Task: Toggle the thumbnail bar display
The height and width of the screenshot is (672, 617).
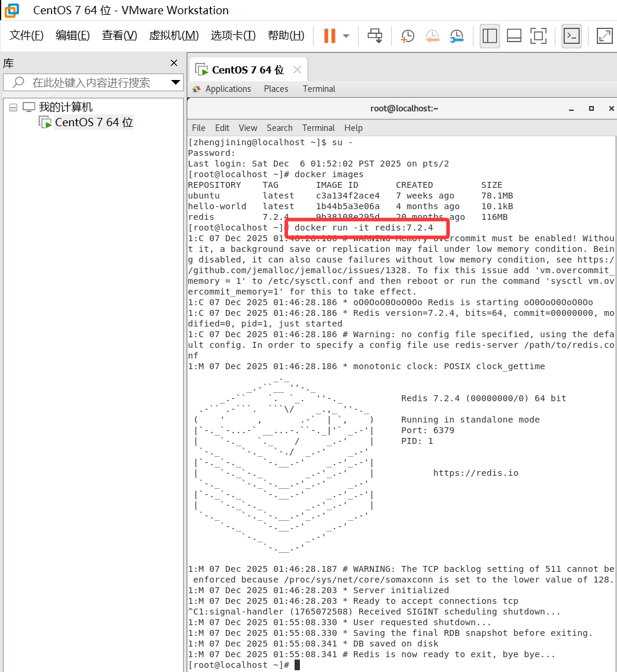Action: [x=513, y=36]
